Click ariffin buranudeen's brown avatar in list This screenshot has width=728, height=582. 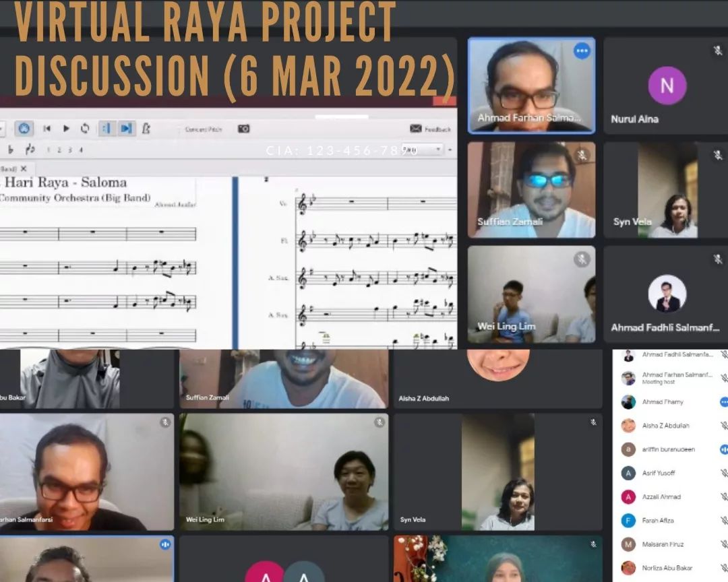click(628, 449)
